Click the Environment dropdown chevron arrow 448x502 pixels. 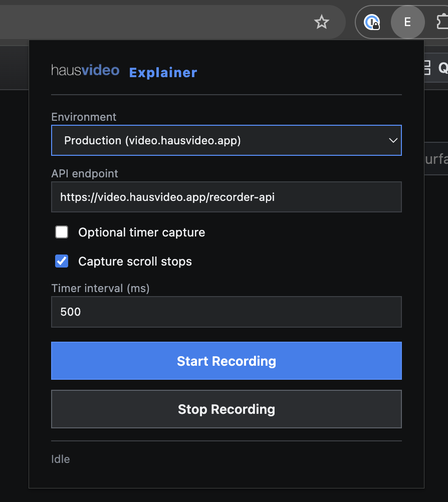click(393, 140)
